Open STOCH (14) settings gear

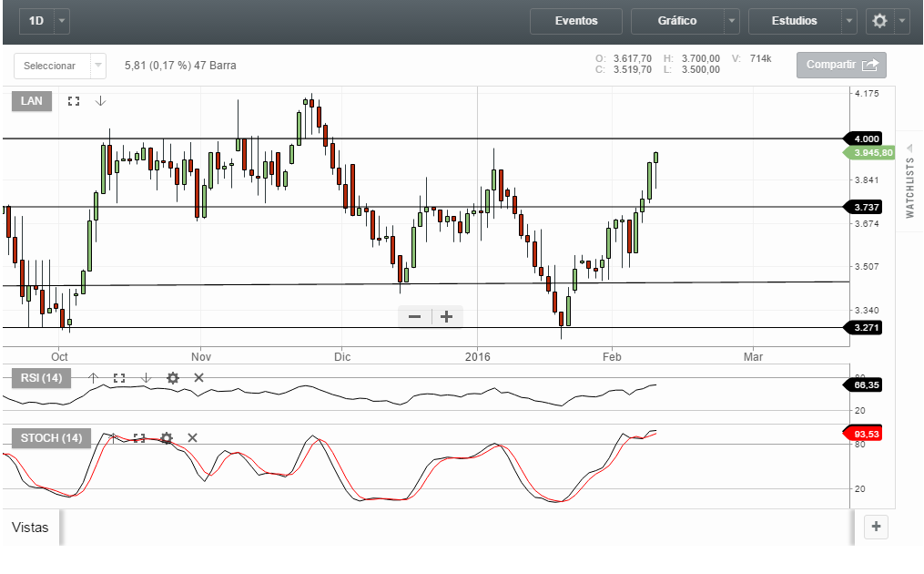[166, 438]
